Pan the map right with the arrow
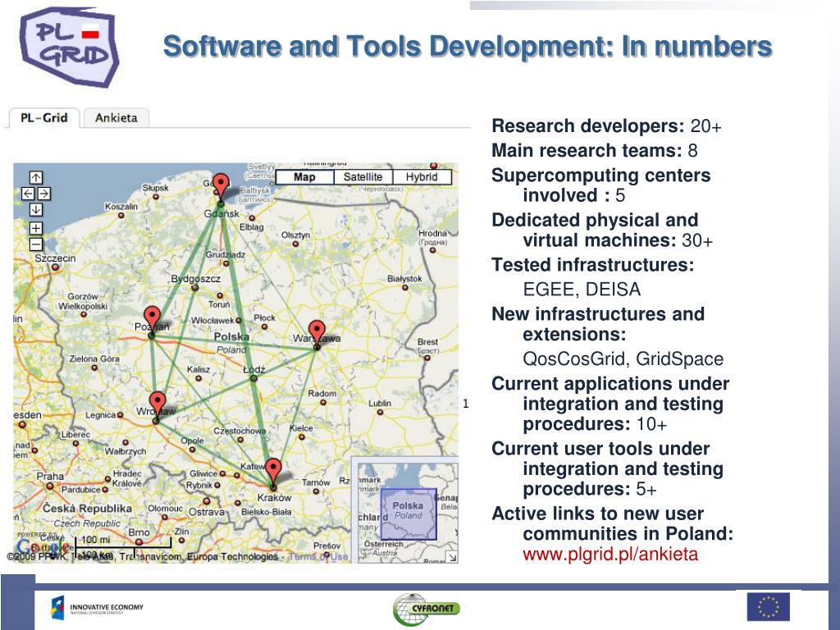 click(x=44, y=194)
